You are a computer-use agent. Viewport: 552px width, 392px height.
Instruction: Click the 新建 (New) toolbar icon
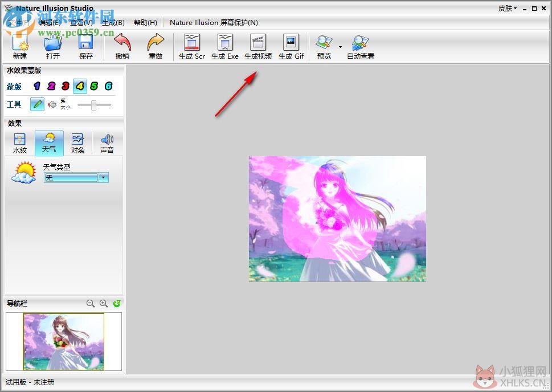tap(20, 47)
